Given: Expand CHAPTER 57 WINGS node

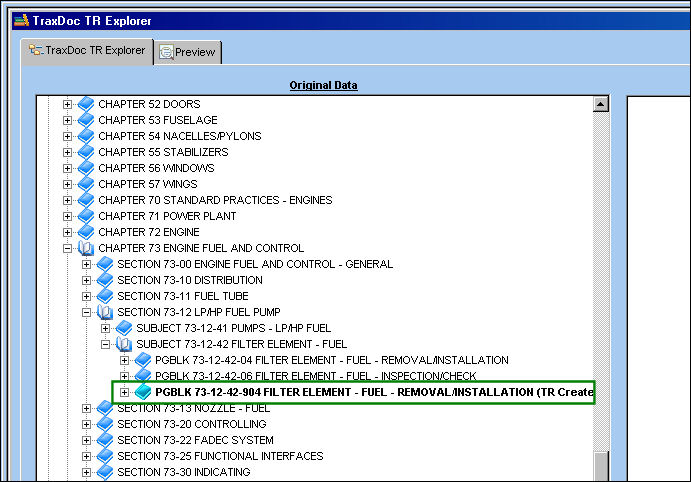Looking at the screenshot, I should pyautogui.click(x=67, y=184).
